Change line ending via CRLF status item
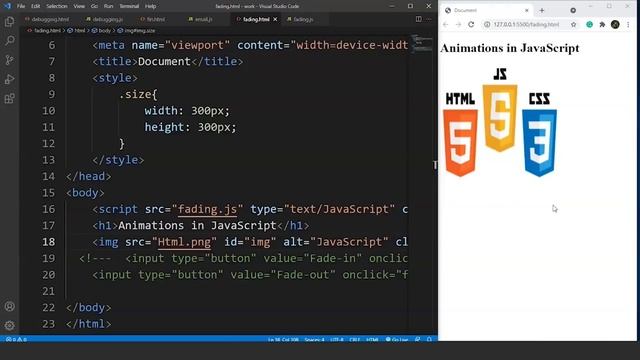 pyautogui.click(x=354, y=340)
